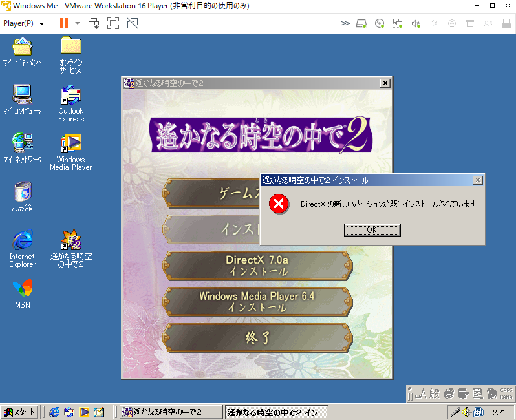
Task: Close the 遙かなる時空の中で2 launcher window
Action: pyautogui.click(x=385, y=83)
